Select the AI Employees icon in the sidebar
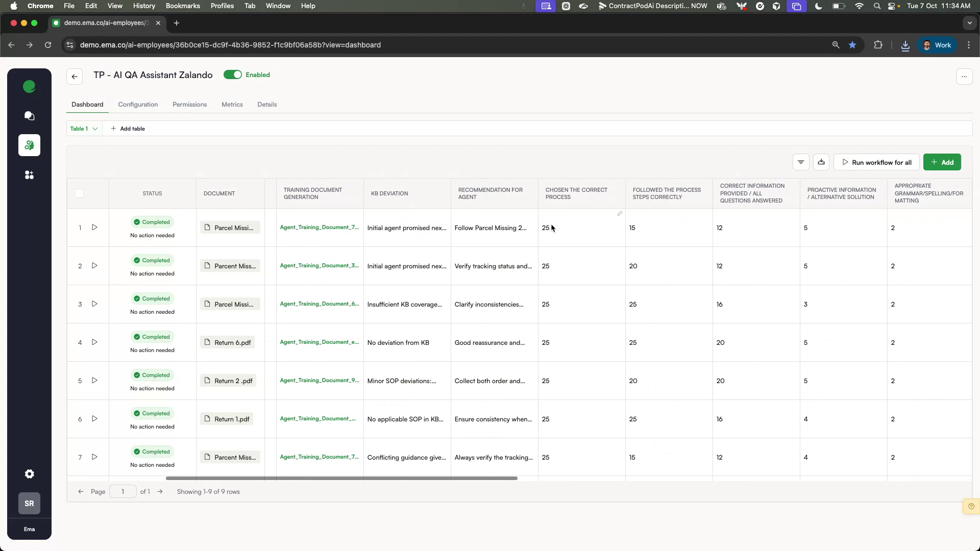The image size is (980, 551). [29, 145]
